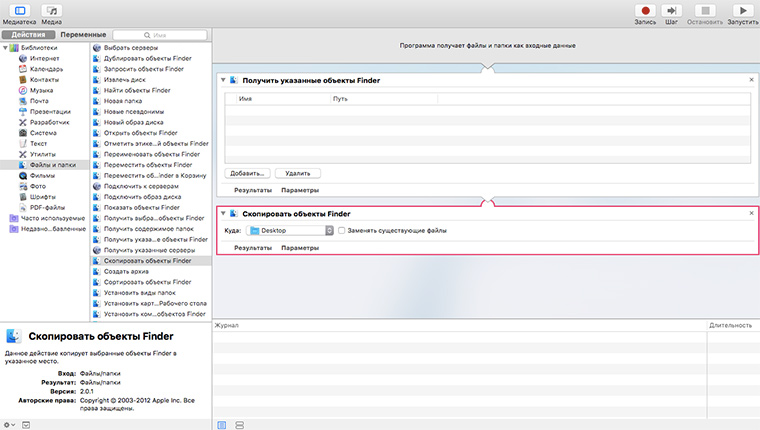Click the Шаг step icon
The image size is (760, 430).
[x=671, y=10]
